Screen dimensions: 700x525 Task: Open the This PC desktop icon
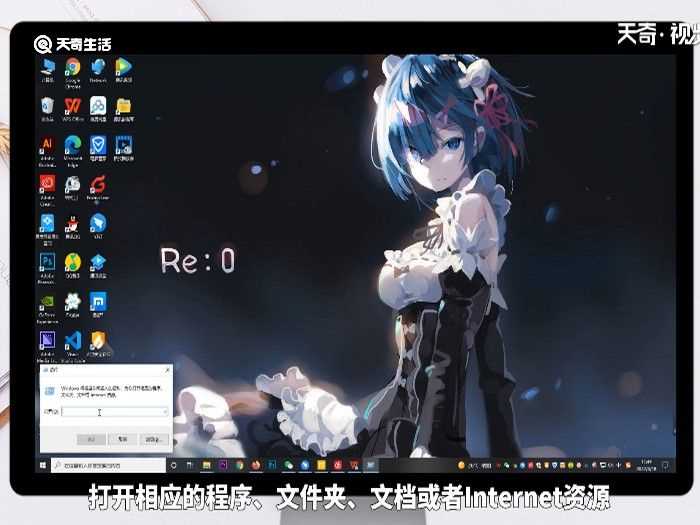[x=47, y=70]
